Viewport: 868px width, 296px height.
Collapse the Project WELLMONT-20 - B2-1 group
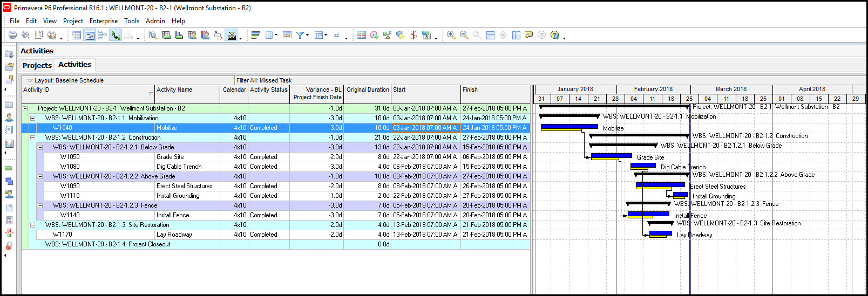[25, 108]
